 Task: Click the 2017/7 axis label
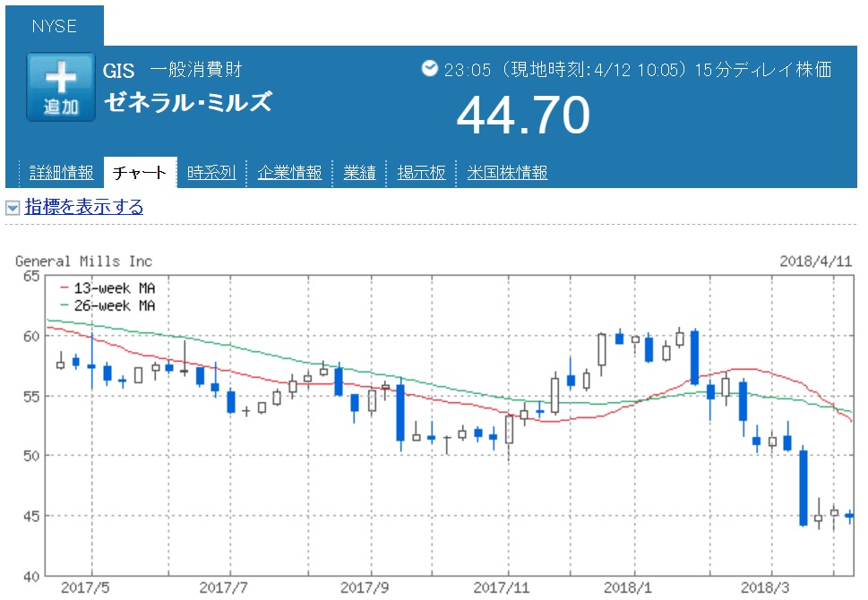223,587
